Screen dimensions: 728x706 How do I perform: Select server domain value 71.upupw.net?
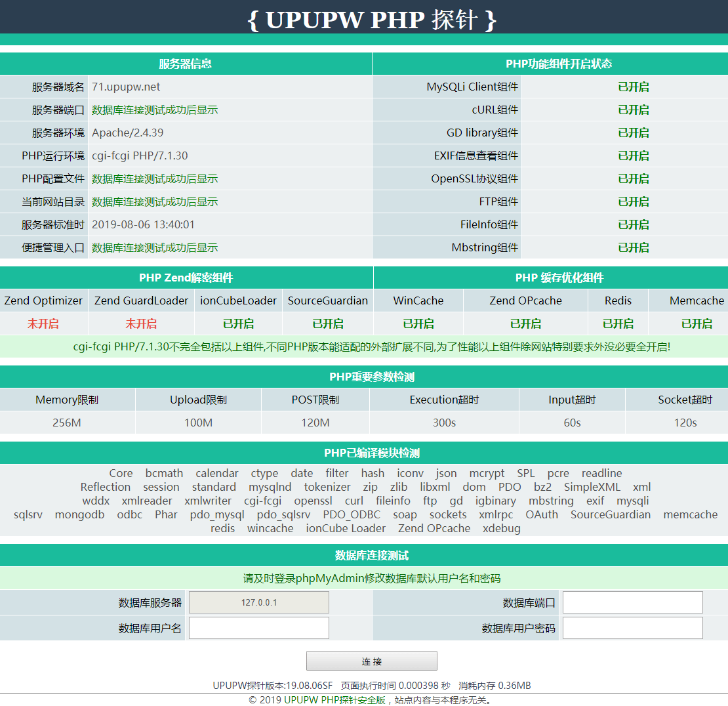(x=126, y=87)
